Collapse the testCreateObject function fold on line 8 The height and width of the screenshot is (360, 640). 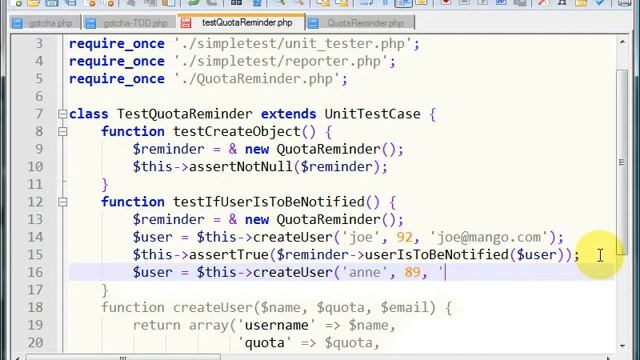62,131
